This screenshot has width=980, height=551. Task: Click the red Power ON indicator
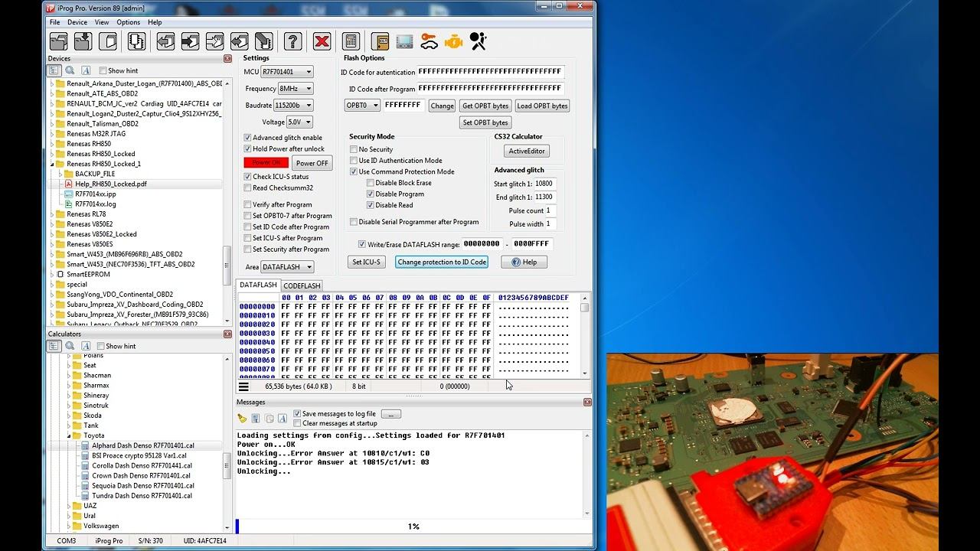pos(266,163)
